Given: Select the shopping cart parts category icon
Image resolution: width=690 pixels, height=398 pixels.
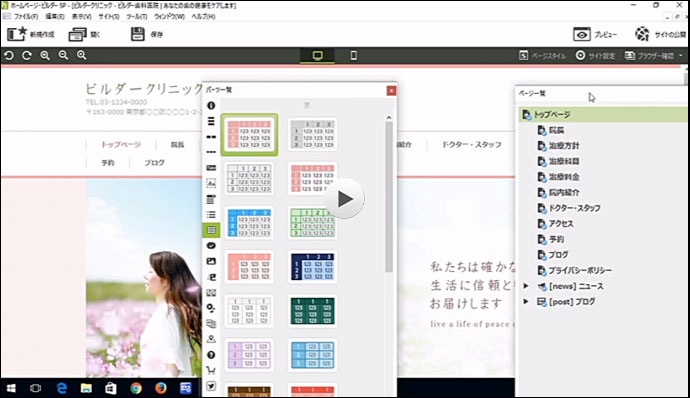Looking at the screenshot, I should [211, 370].
